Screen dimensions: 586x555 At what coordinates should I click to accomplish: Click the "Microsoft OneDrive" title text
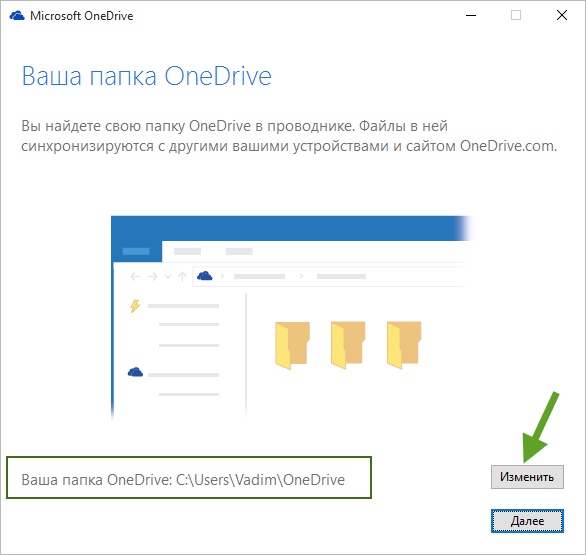coord(81,16)
